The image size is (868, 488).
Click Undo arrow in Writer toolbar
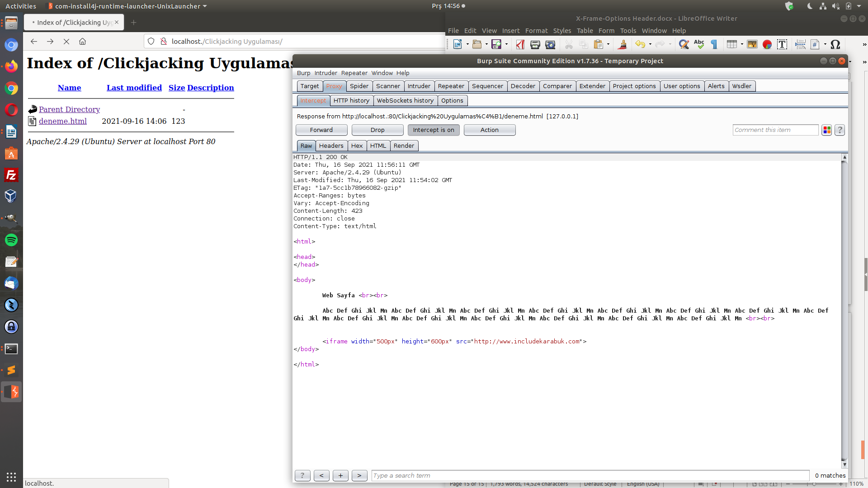[640, 44]
